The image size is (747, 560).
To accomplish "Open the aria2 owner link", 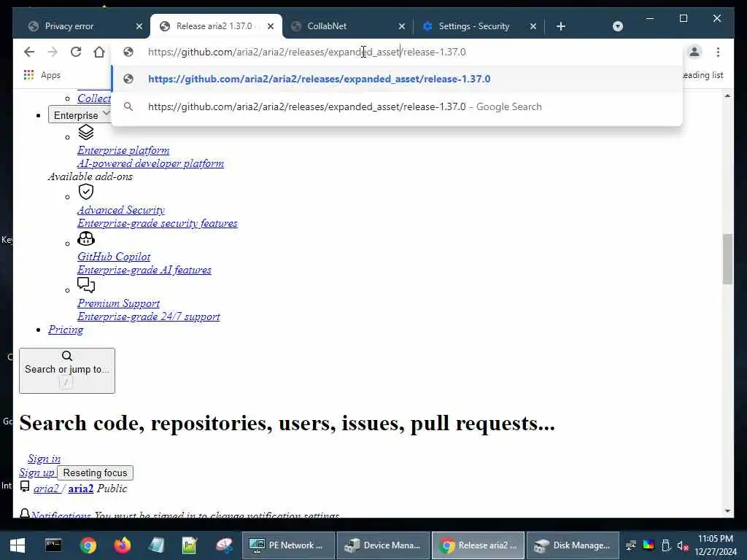I will coord(46,489).
